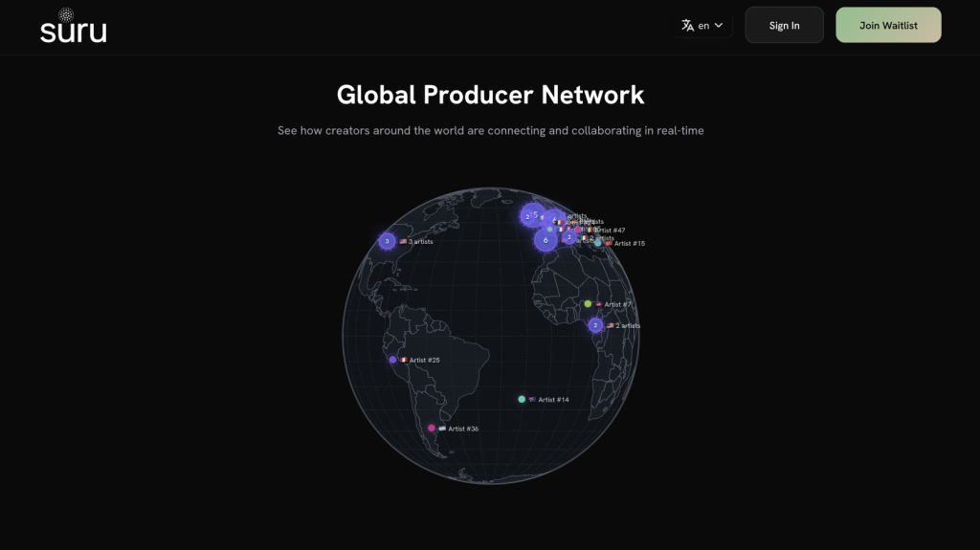The height and width of the screenshot is (550, 980).
Task: Click the Artist #36 pink marker
Action: click(x=432, y=429)
